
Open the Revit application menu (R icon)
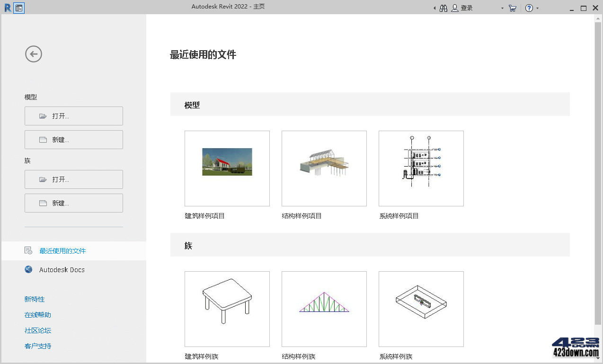(7, 8)
